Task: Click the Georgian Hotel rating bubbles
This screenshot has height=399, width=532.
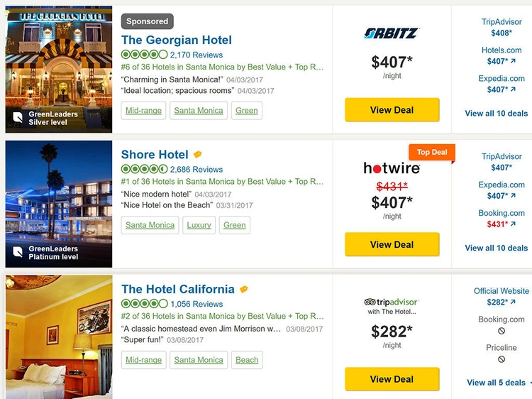Action: 144,55
